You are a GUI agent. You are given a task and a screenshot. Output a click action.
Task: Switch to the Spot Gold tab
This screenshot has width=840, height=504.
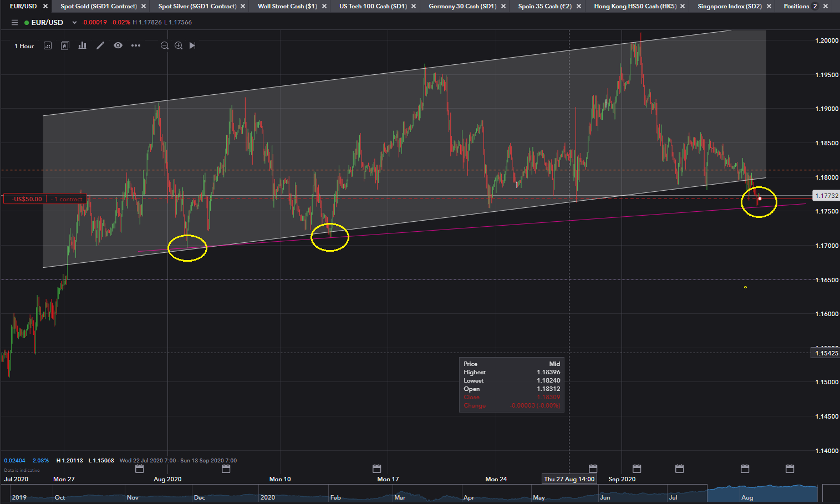tap(98, 6)
